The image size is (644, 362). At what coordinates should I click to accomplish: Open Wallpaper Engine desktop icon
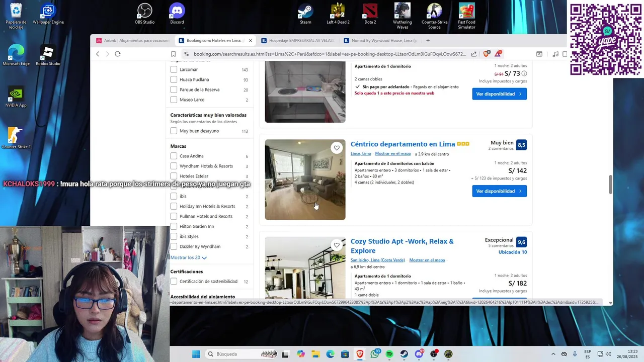48,14
